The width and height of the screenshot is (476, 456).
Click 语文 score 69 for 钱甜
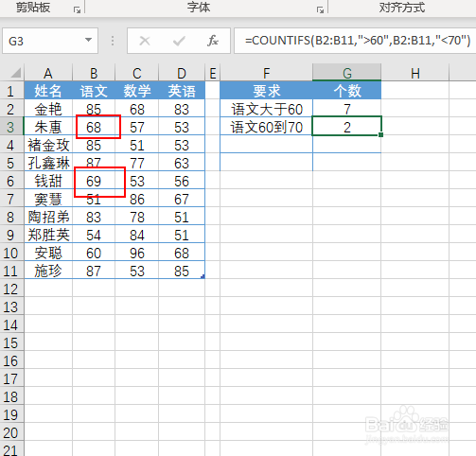tap(94, 181)
